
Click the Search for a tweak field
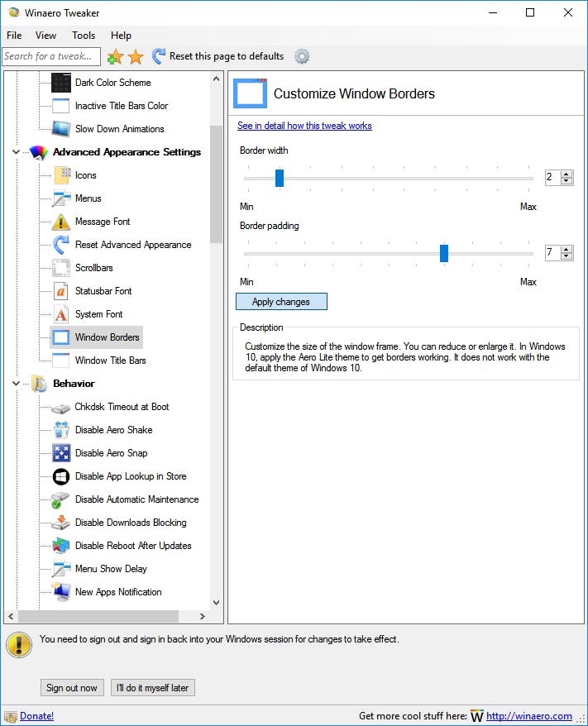point(51,56)
